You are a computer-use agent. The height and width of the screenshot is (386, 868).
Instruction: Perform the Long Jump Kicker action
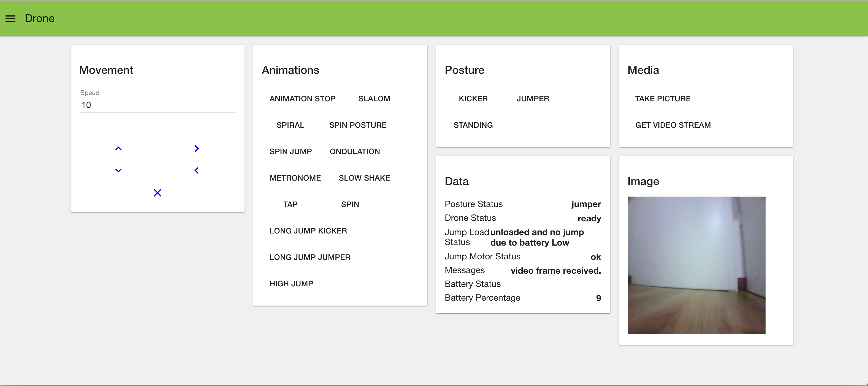point(308,231)
